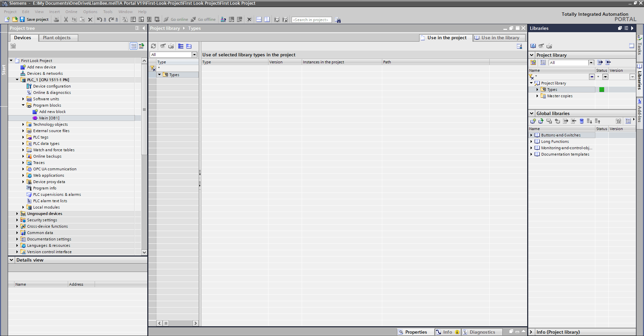Screen dimensions: 644x336
Task: Split editor space horizontally
Action: [x=259, y=19]
